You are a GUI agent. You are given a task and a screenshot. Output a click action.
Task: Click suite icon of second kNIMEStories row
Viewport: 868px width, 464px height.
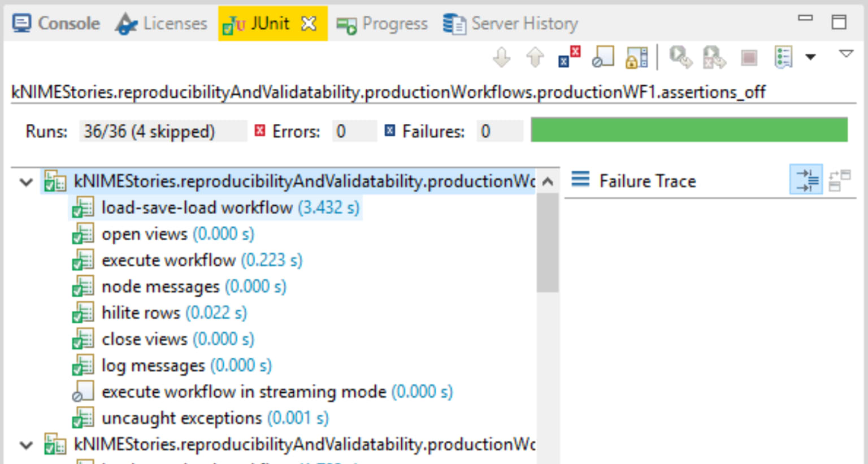pos(55,445)
